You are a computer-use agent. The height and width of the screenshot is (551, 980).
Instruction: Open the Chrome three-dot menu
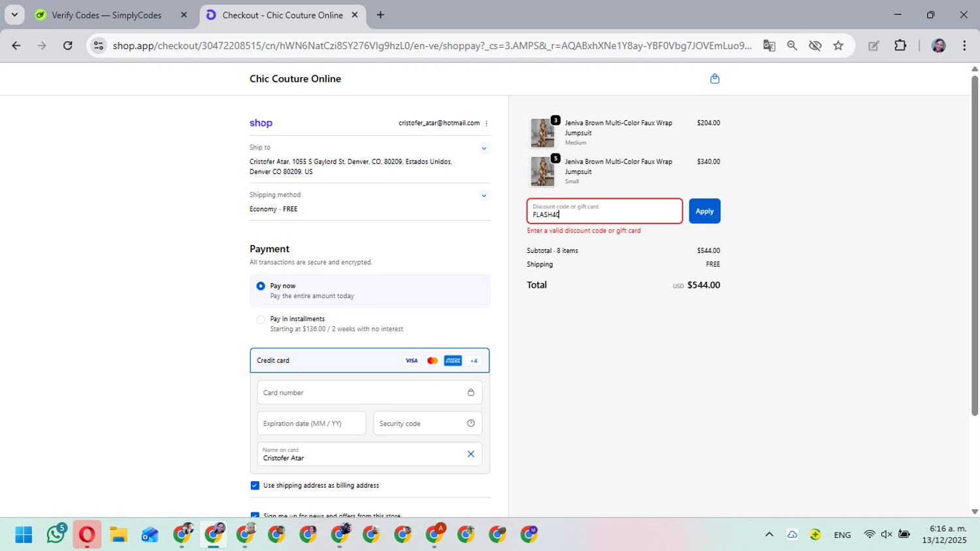tap(964, 46)
